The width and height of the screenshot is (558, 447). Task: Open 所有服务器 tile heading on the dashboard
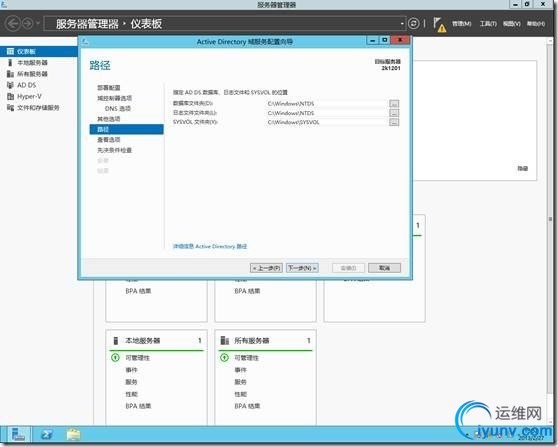(x=252, y=341)
